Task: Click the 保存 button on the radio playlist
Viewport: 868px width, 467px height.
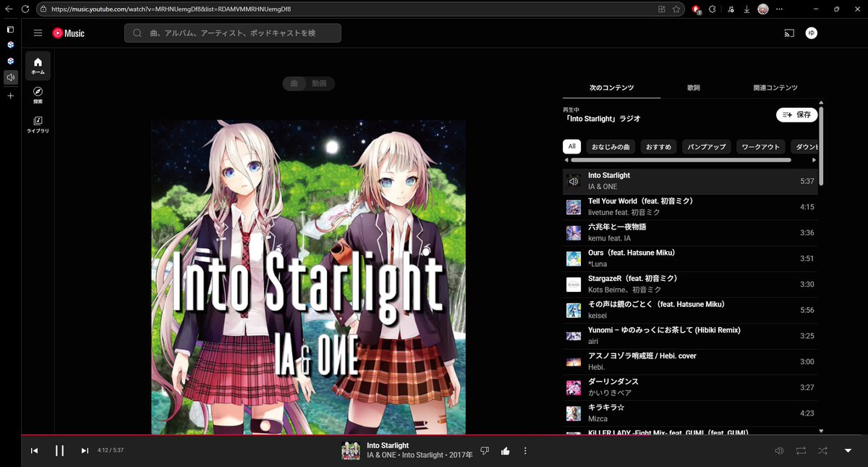Action: pyautogui.click(x=796, y=114)
